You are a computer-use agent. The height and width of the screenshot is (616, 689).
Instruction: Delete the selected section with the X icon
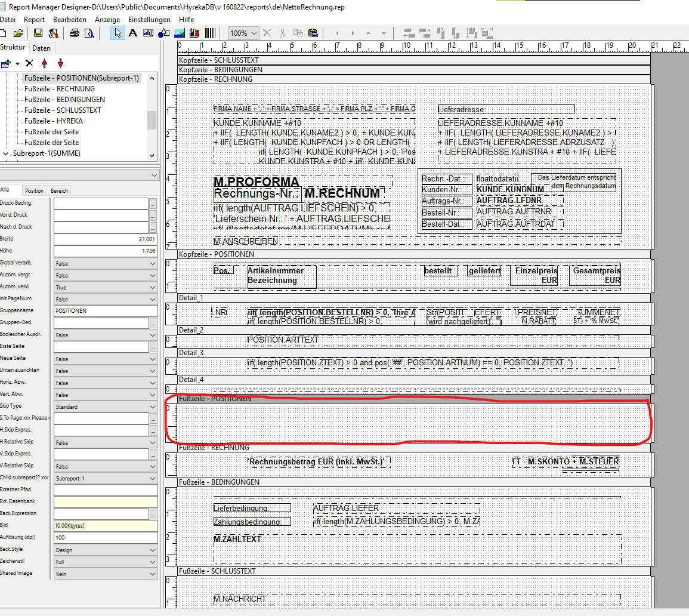29,63
